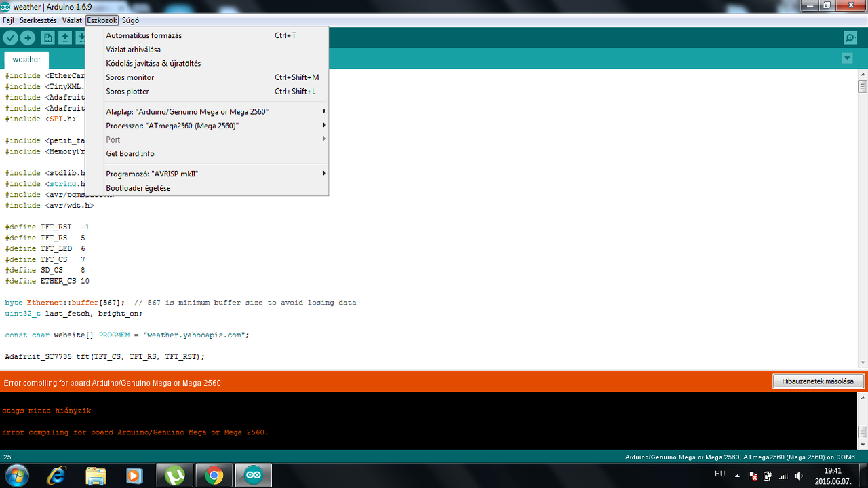868x488 pixels.
Task: Click Hibaüzenetek másolása button
Action: point(818,381)
